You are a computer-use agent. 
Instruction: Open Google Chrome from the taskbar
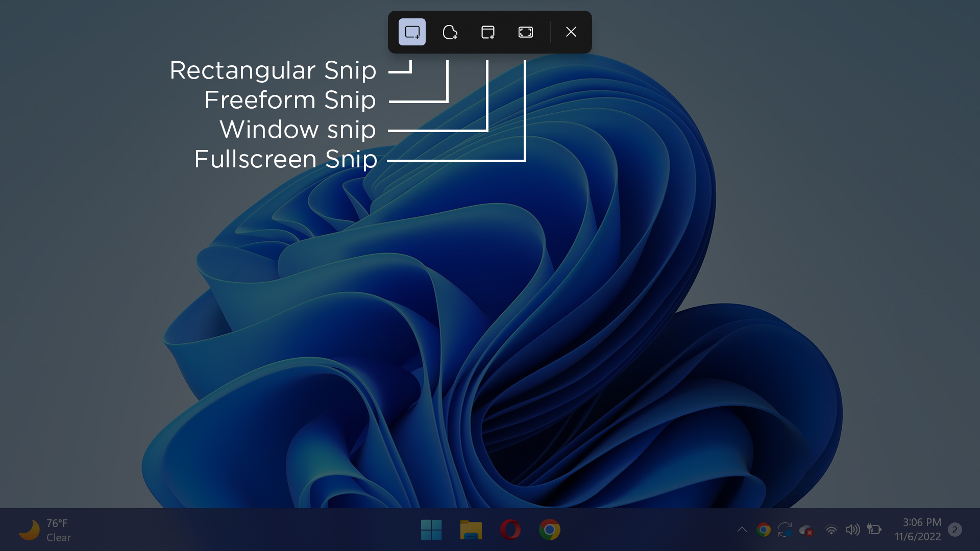(550, 530)
